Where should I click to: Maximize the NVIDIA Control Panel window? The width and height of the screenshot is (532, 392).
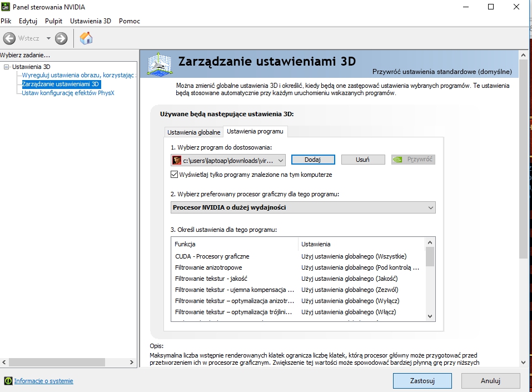point(491,7)
